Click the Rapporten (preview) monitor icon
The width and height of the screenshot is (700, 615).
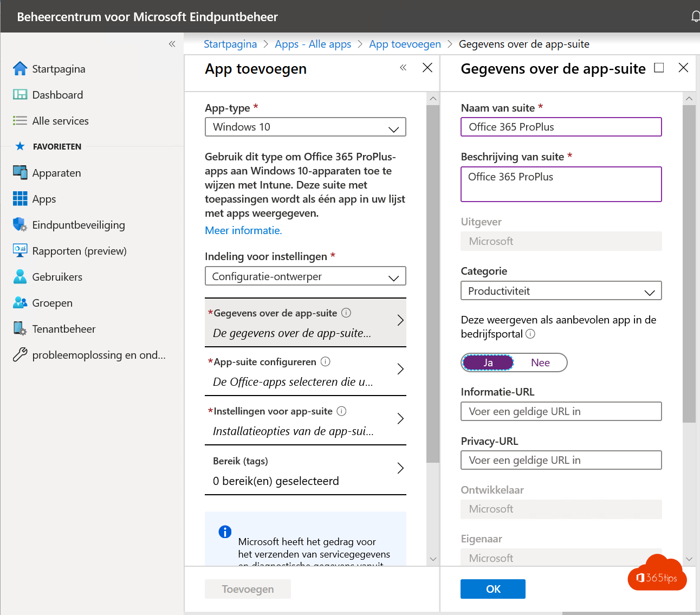pos(20,251)
